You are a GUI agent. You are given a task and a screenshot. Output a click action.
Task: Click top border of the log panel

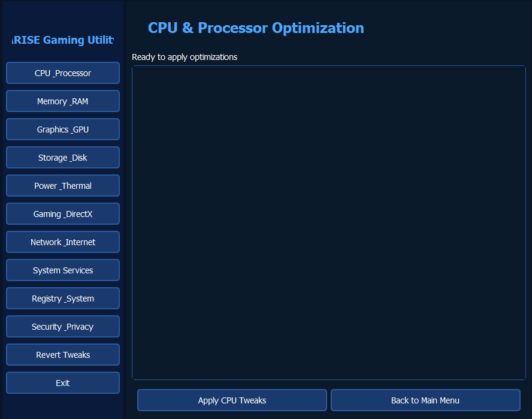point(329,66)
